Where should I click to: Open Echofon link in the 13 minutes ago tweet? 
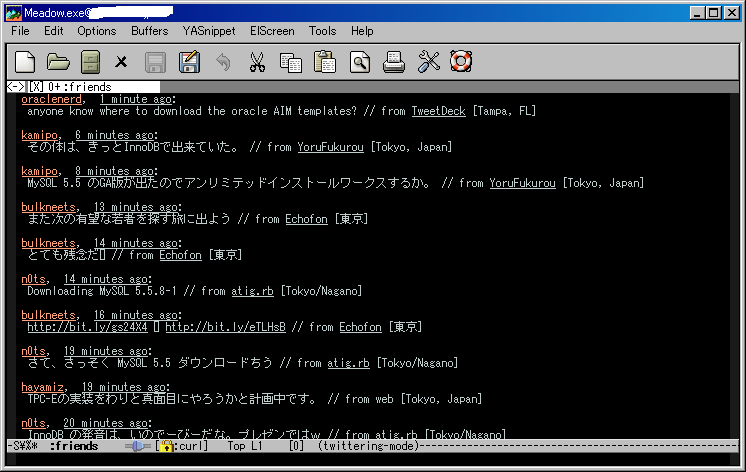306,219
